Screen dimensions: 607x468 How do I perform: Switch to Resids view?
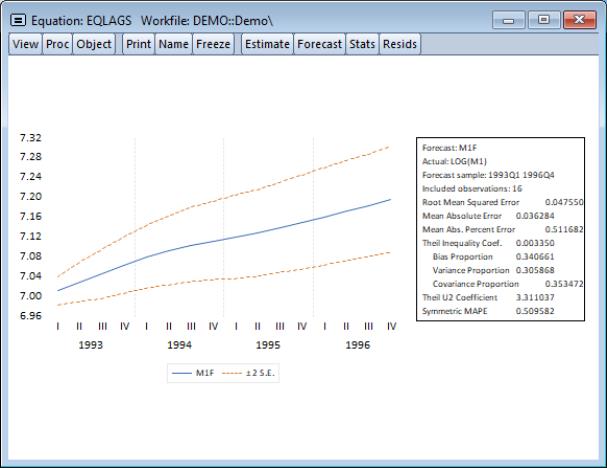400,44
